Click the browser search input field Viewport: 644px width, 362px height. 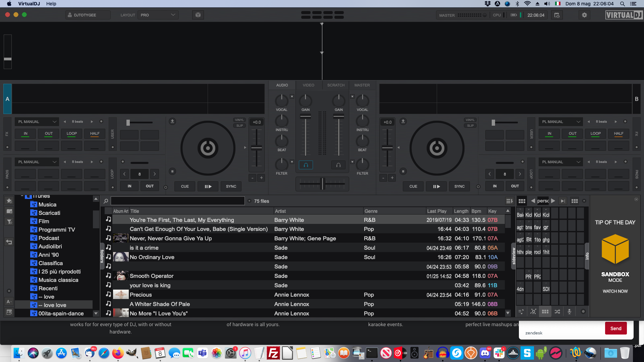click(178, 201)
